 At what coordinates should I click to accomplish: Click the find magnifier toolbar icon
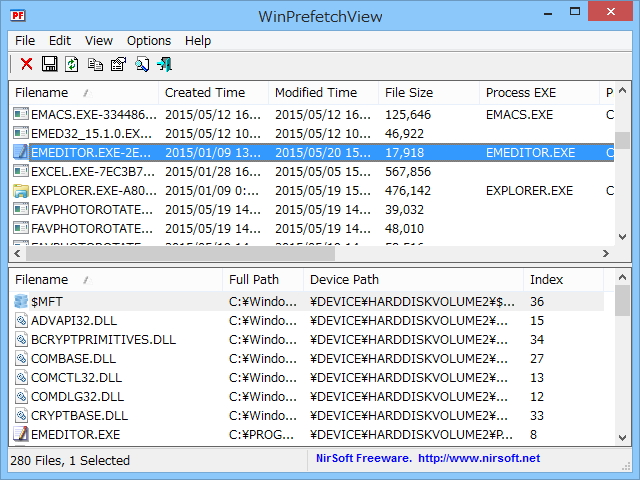point(142,64)
